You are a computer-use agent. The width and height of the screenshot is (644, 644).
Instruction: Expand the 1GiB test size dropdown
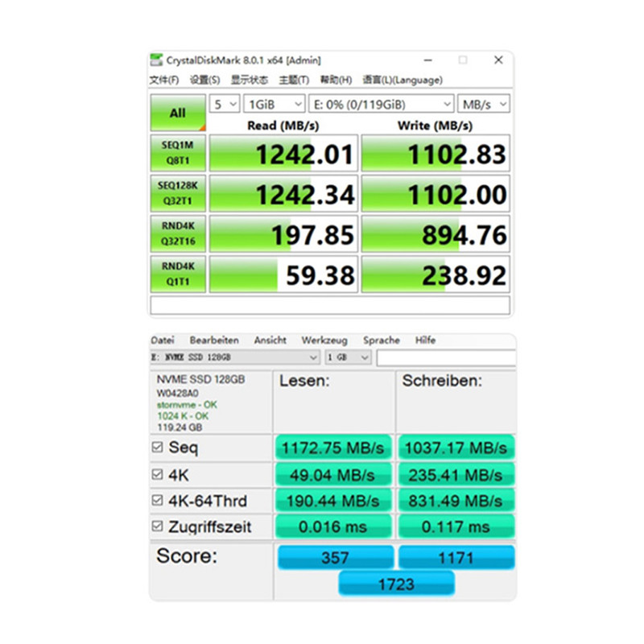click(275, 105)
